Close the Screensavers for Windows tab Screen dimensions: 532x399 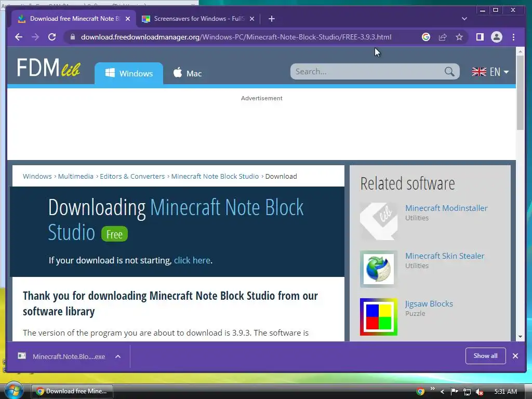pos(252,19)
